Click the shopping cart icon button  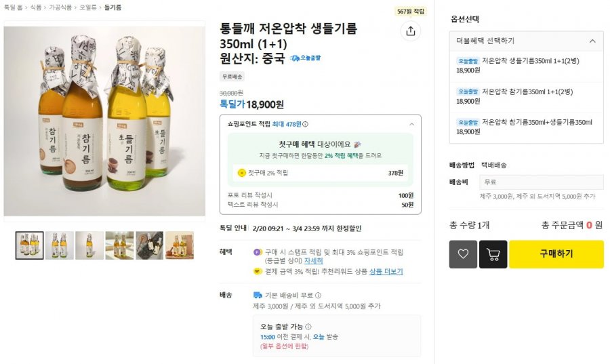(x=493, y=254)
